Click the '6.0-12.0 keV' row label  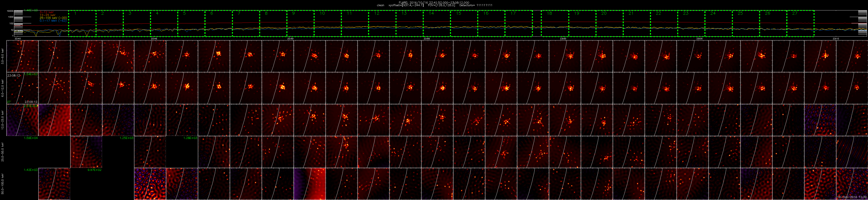point(3,88)
